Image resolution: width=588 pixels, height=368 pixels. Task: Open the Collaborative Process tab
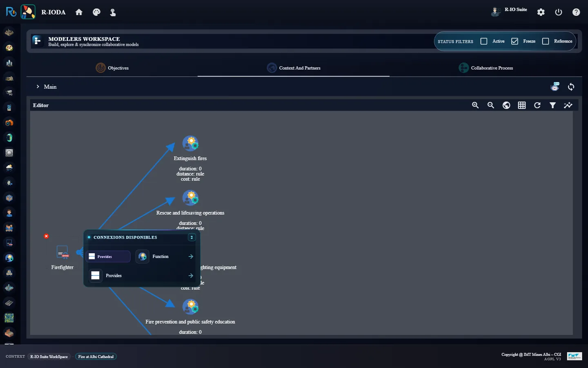pos(486,68)
